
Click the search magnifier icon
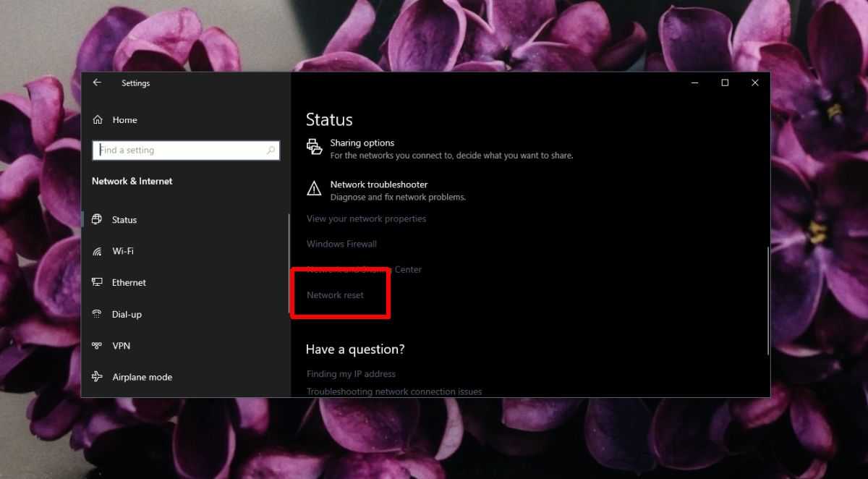coord(271,151)
